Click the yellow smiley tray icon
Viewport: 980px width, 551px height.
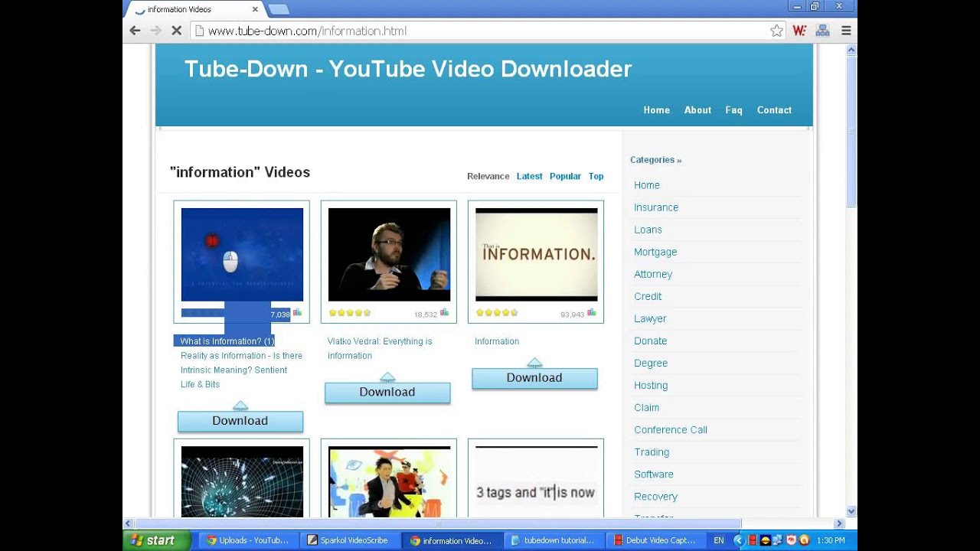[x=765, y=540]
